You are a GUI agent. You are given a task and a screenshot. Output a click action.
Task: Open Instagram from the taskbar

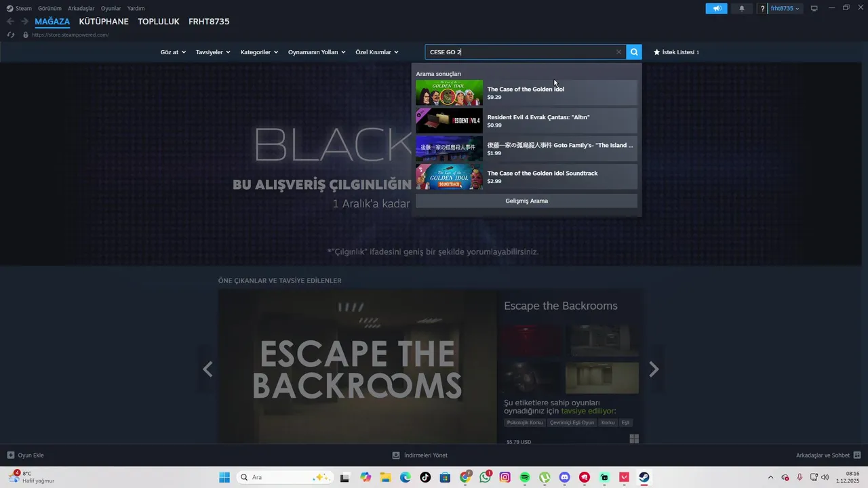505,477
